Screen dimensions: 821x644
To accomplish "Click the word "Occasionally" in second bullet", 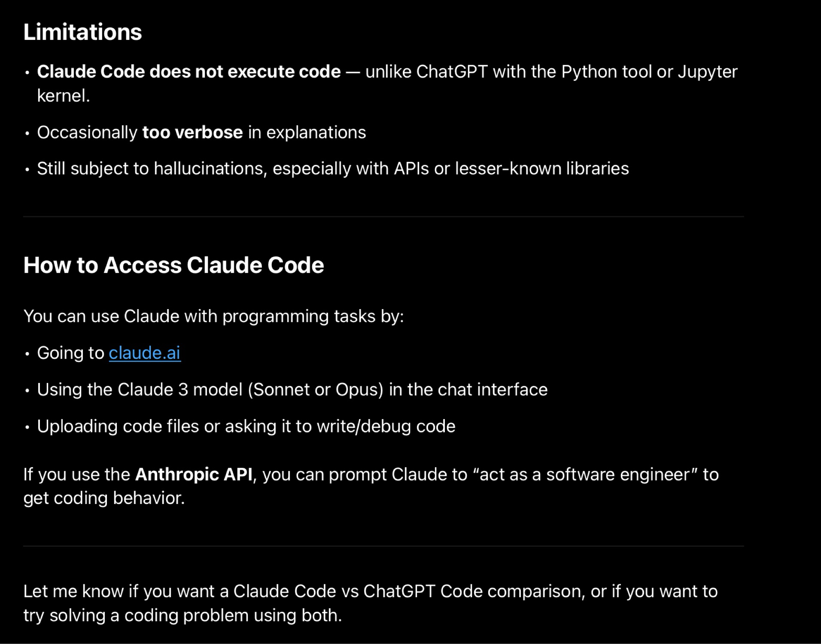I will click(x=87, y=132).
